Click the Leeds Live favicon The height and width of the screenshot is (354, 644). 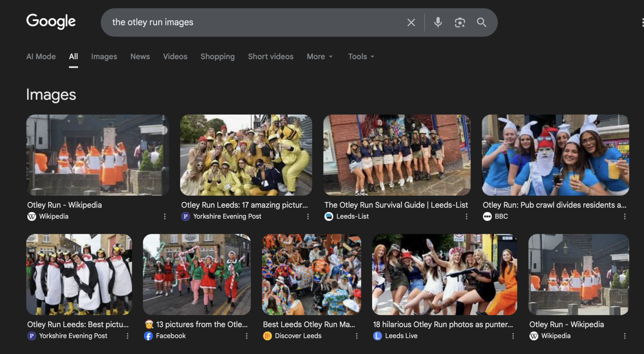click(x=377, y=336)
